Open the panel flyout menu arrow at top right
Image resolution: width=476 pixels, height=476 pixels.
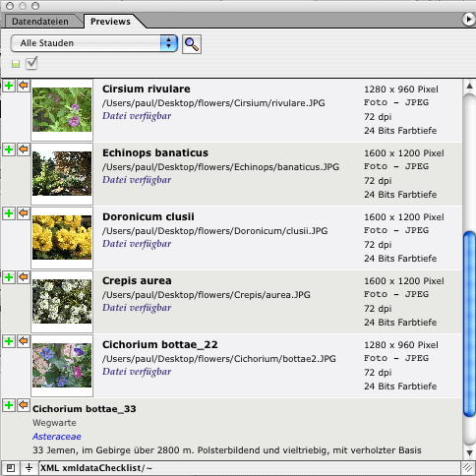click(x=468, y=20)
